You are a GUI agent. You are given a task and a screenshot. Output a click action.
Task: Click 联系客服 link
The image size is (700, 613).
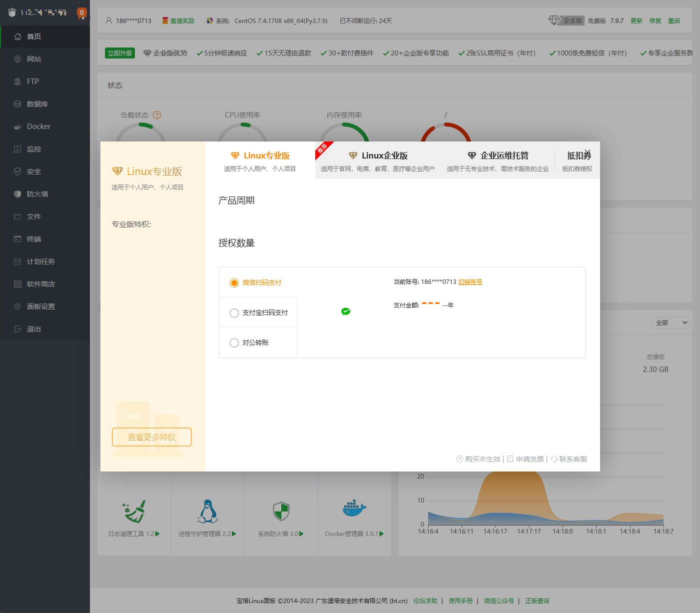click(x=569, y=459)
